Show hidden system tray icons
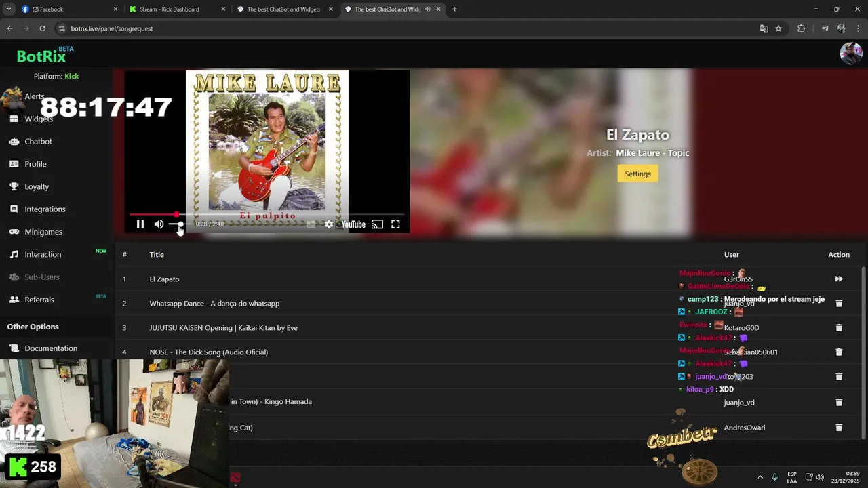 [759, 477]
